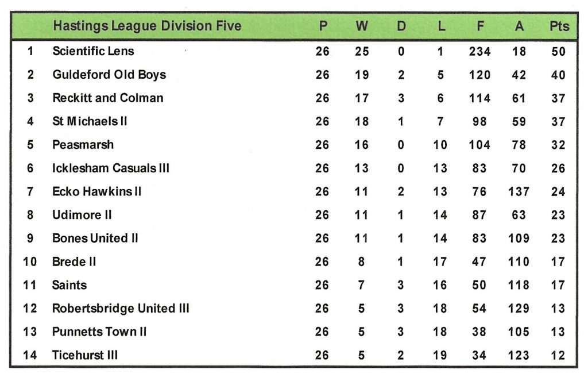
Task: Select Robertsbridge United III team name
Action: (x=121, y=309)
